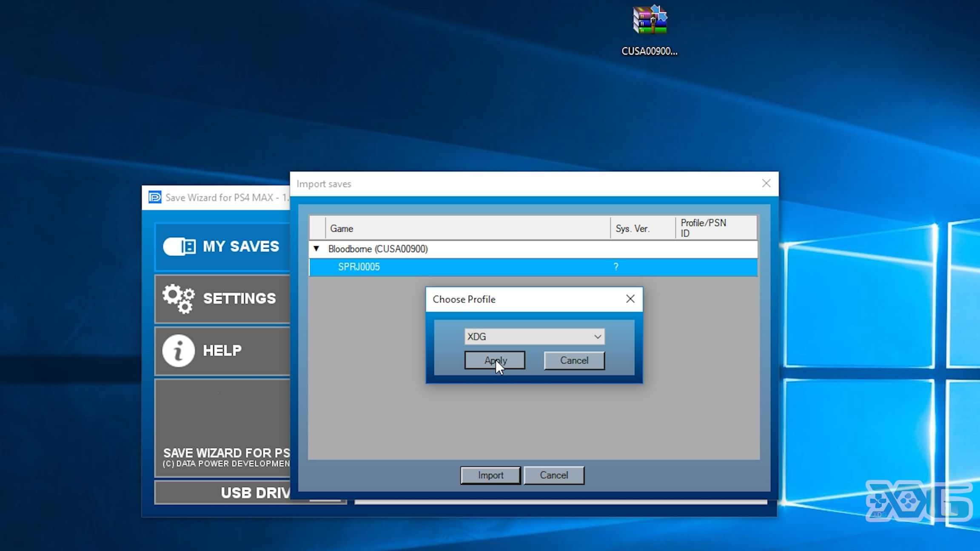Cancel the Choose Profile dialog

coord(573,360)
